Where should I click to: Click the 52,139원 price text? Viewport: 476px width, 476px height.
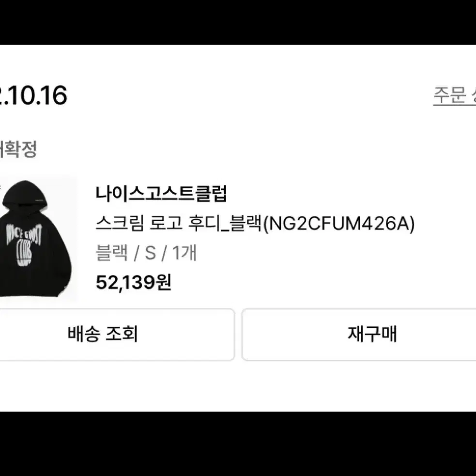[x=134, y=282]
